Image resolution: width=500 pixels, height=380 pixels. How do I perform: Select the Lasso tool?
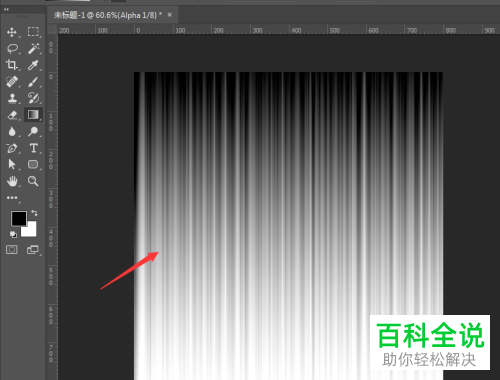tap(12, 49)
